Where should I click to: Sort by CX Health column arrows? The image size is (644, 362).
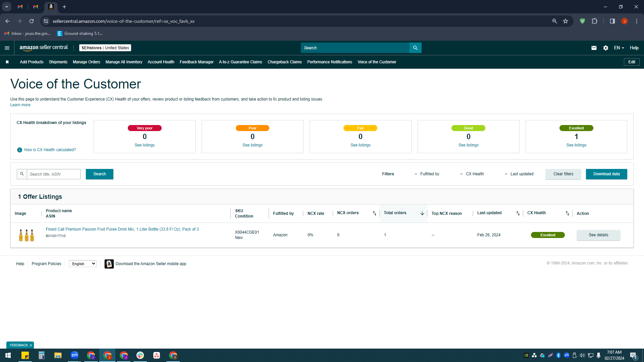[567, 214]
